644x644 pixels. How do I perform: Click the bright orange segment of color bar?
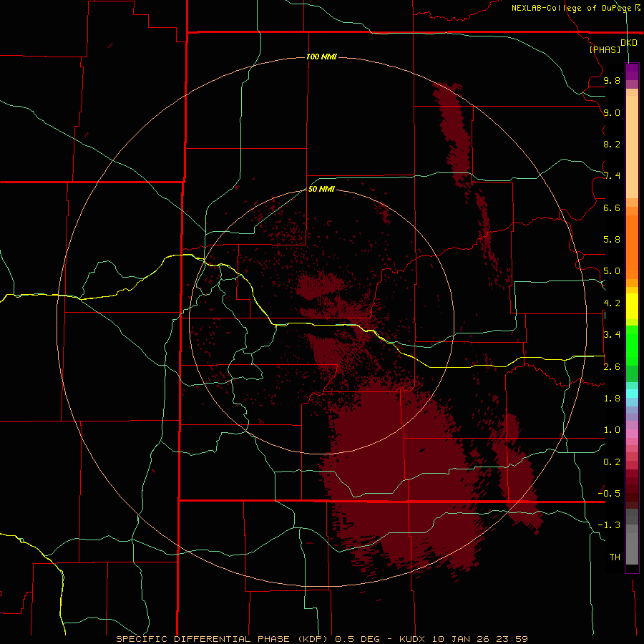coord(632,248)
